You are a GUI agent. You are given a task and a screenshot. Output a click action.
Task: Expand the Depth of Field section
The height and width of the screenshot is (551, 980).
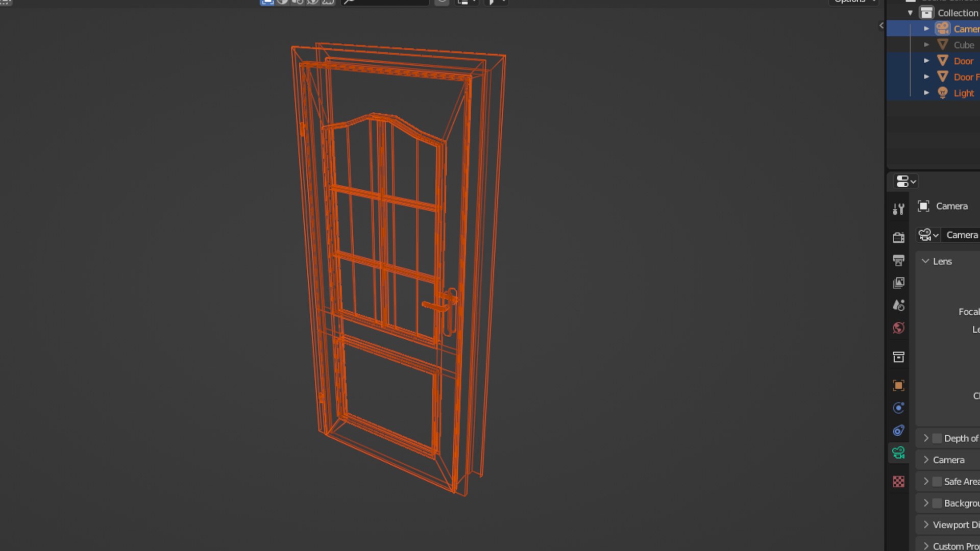(x=925, y=438)
